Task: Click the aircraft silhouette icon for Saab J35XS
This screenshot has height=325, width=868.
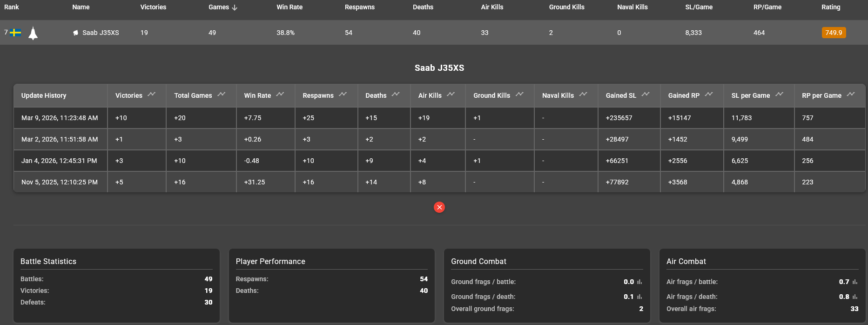Action: pos(33,33)
